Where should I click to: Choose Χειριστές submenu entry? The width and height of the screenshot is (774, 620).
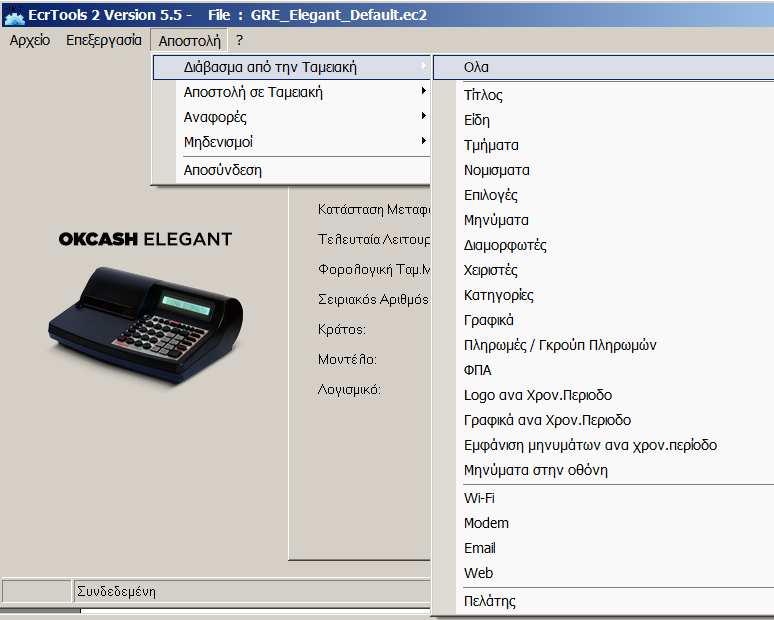coord(603,271)
